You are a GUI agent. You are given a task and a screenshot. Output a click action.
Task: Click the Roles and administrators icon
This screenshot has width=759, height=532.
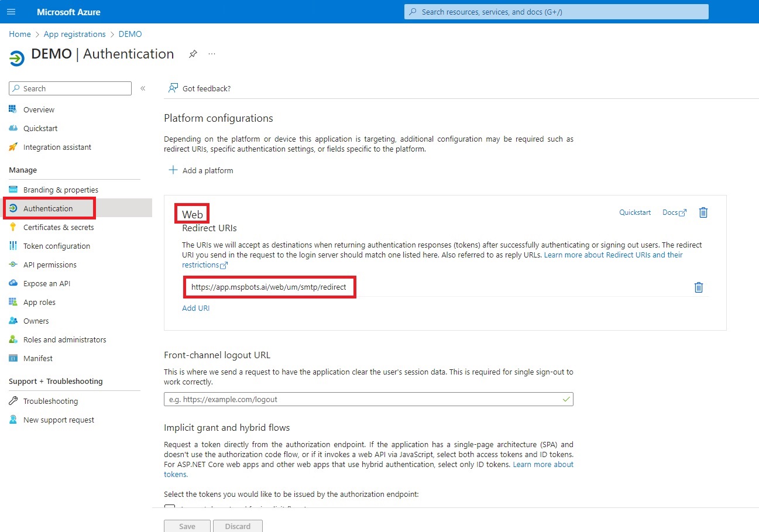[13, 339]
